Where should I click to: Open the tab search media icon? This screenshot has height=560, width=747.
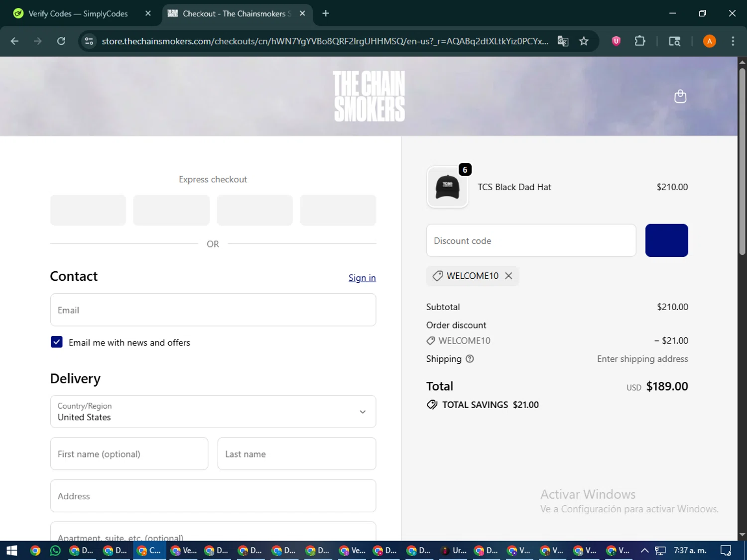[x=674, y=41]
